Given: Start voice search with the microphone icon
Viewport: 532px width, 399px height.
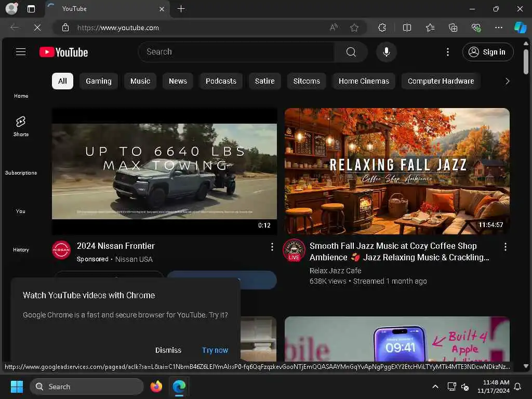Looking at the screenshot, I should click(x=386, y=52).
